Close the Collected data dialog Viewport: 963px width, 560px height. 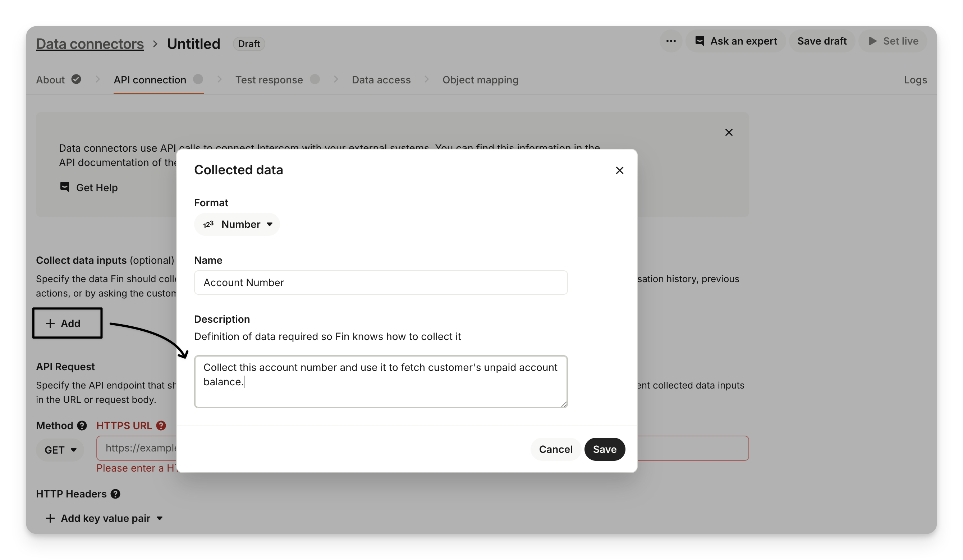pyautogui.click(x=619, y=170)
